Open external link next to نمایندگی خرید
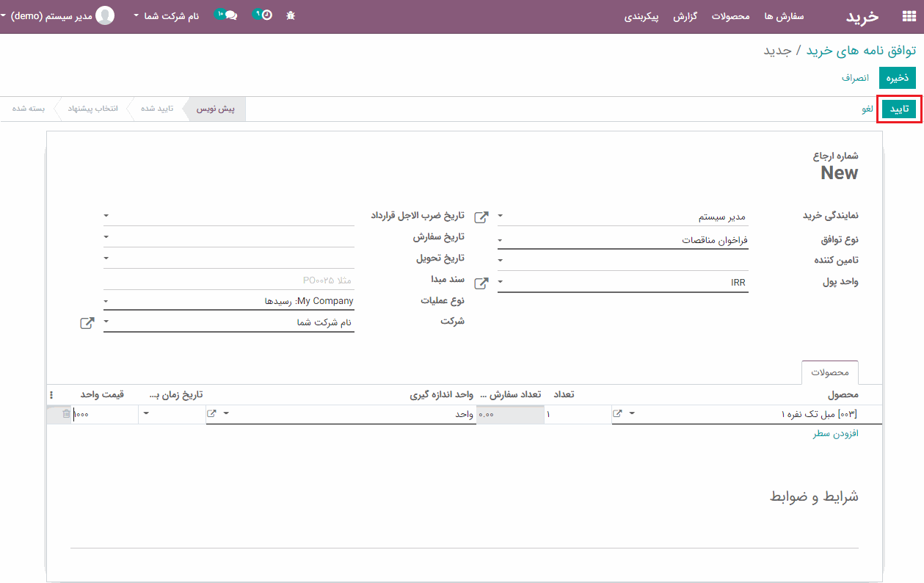Image resolution: width=924 pixels, height=583 pixels. click(x=481, y=217)
